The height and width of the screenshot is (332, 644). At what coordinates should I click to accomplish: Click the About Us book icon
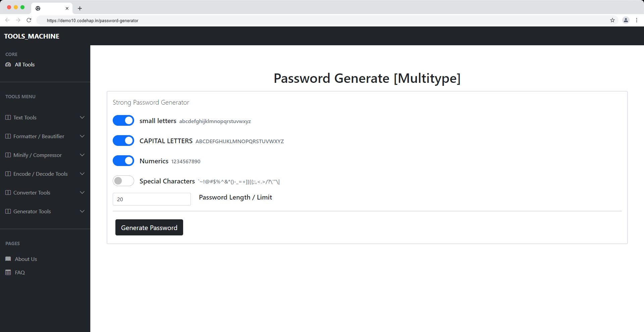[8, 259]
